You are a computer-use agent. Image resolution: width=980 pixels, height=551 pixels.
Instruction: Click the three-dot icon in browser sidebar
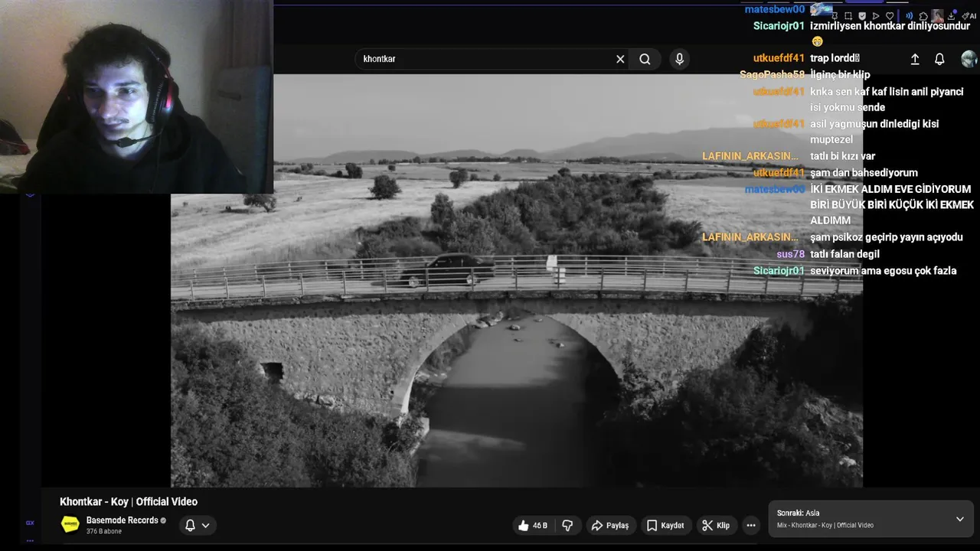30,540
